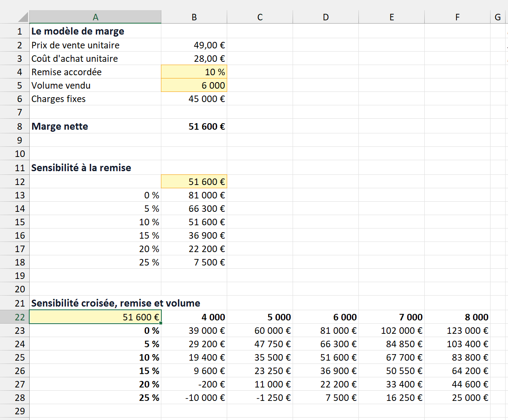Select the row 8 header
Image resolution: width=508 pixels, height=420 pixels.
(15, 126)
